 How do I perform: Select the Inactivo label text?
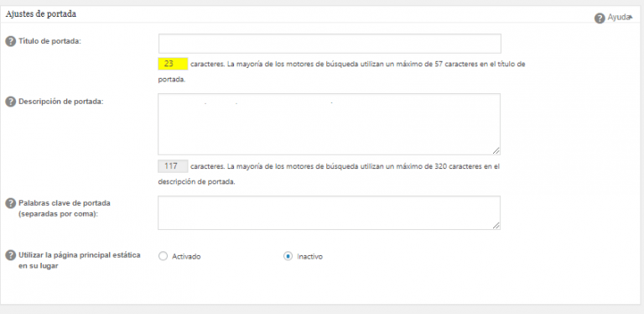(309, 256)
